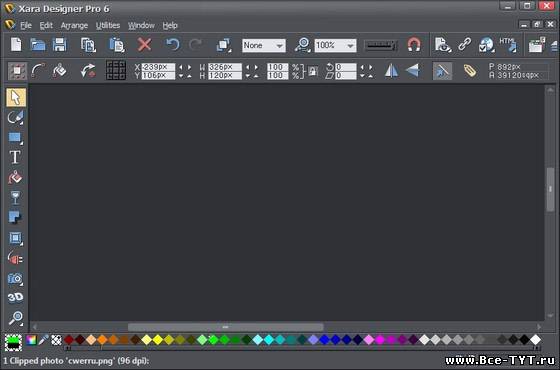560x370 pixels.
Task: Open the 100% zoom level dropdown
Action: (x=335, y=46)
